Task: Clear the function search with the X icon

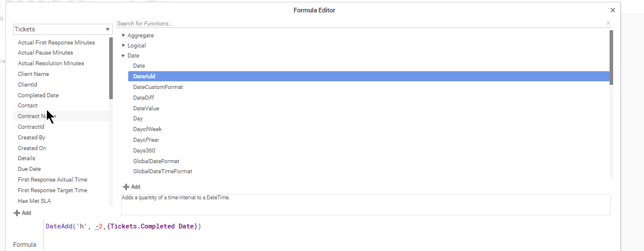Action: tap(608, 23)
